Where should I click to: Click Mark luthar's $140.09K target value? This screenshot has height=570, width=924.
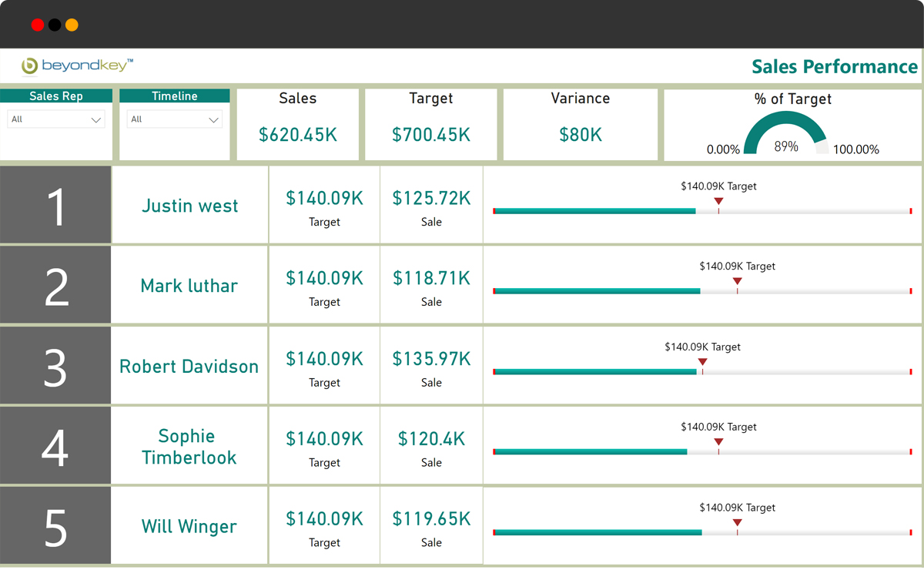point(324,278)
